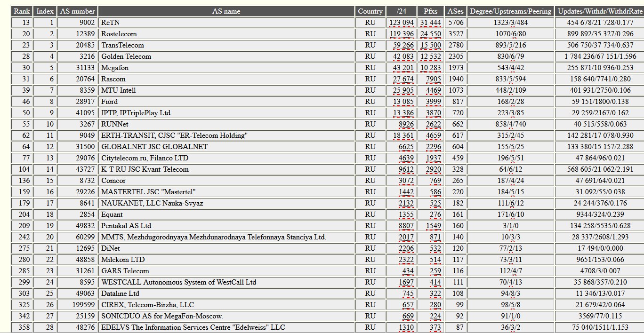
Task: Click the "Index" column header
Action: (45, 11)
